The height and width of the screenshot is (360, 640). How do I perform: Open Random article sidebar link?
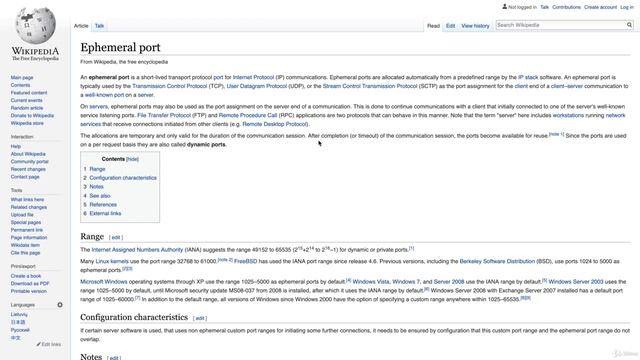coord(27,108)
